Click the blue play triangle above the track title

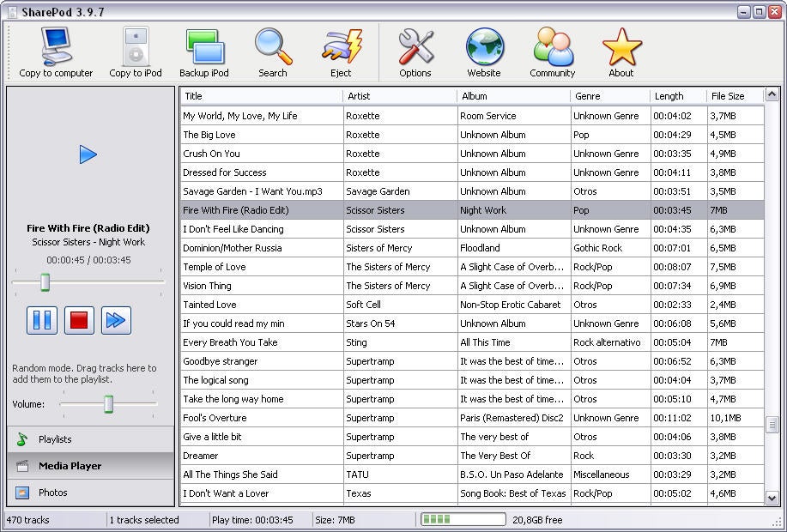coord(88,154)
